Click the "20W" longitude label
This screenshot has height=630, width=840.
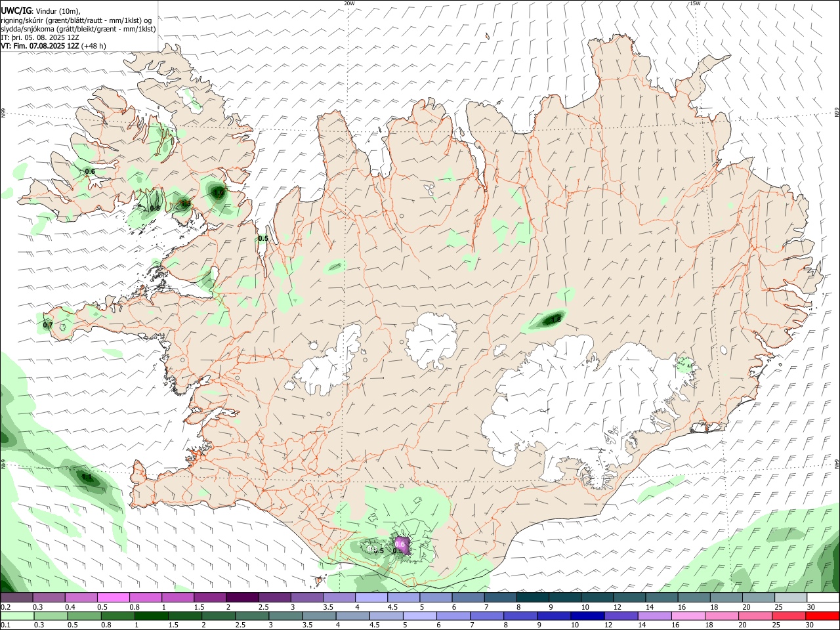349,3
